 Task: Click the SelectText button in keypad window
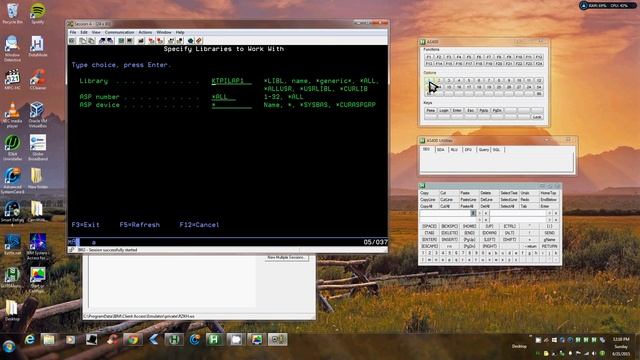pyautogui.click(x=509, y=193)
